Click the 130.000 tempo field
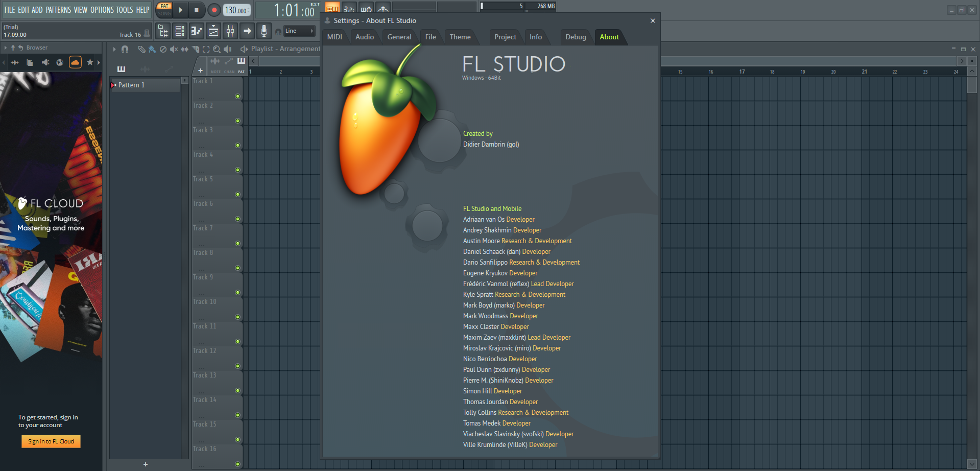The height and width of the screenshot is (471, 980). tap(237, 10)
